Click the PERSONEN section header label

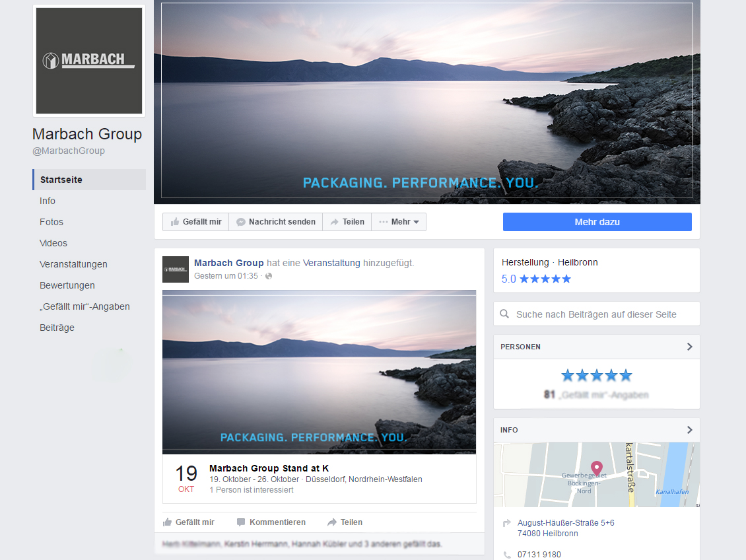tap(520, 347)
